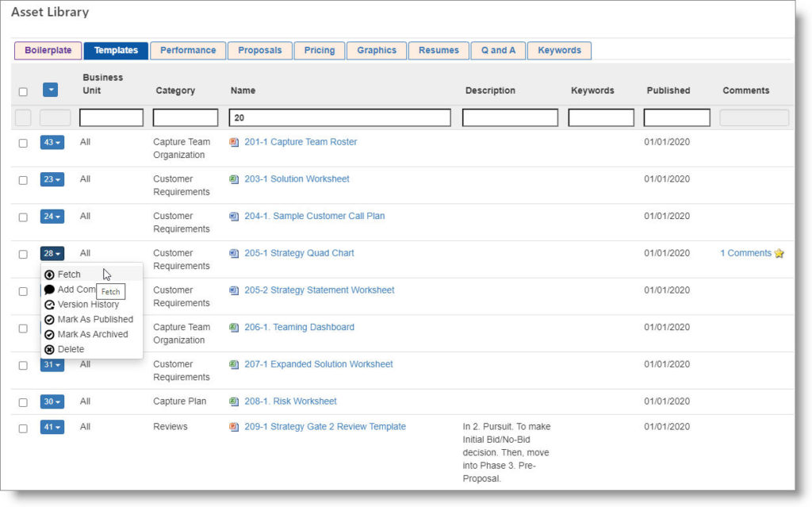Switch to the Templates tab

point(116,50)
